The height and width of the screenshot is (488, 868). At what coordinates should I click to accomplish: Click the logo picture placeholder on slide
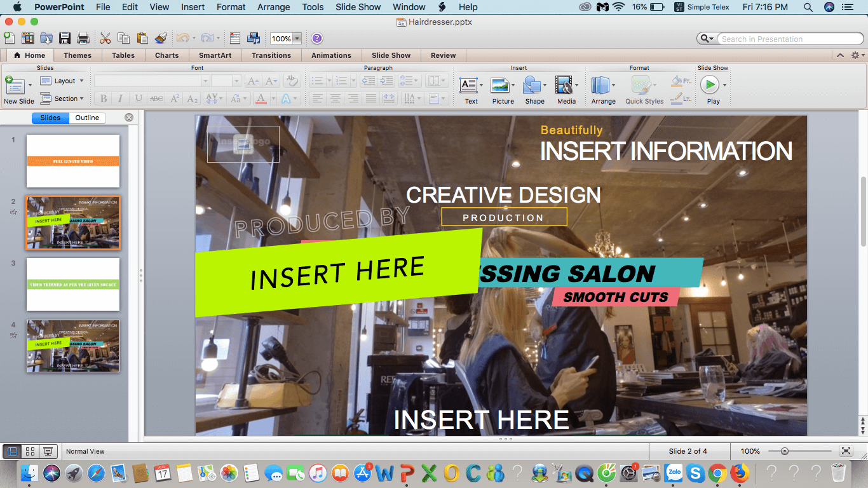tap(243, 144)
